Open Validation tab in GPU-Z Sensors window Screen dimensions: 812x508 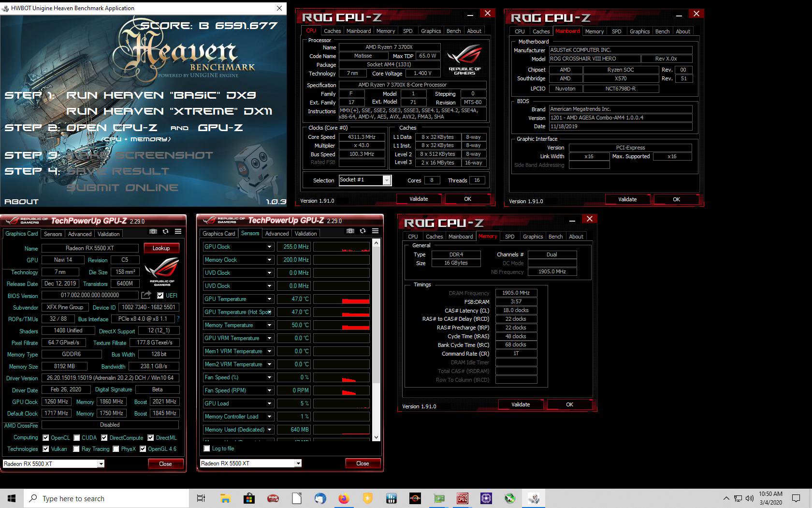[305, 234]
